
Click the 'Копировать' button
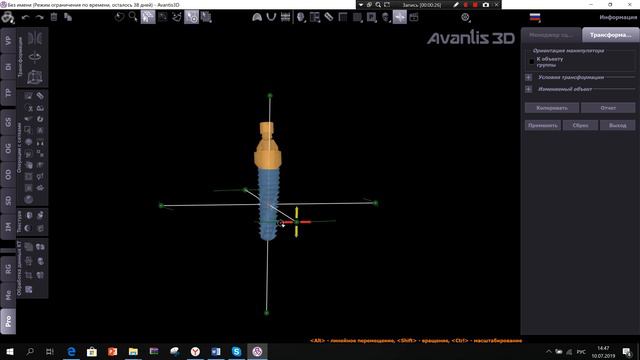(x=552, y=108)
